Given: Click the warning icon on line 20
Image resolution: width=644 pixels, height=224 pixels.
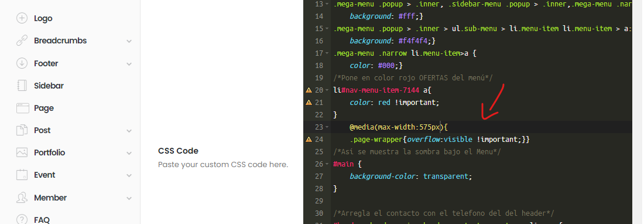Looking at the screenshot, I should tap(309, 90).
